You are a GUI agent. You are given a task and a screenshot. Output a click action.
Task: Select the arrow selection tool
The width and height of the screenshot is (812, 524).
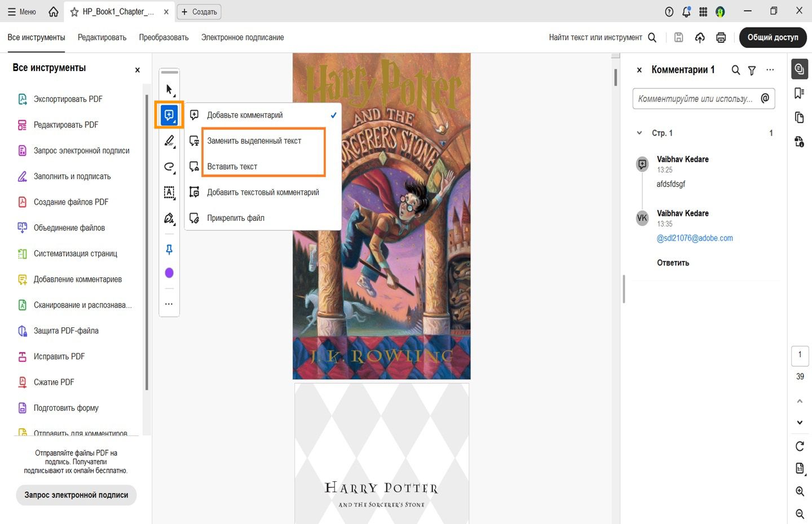(169, 90)
